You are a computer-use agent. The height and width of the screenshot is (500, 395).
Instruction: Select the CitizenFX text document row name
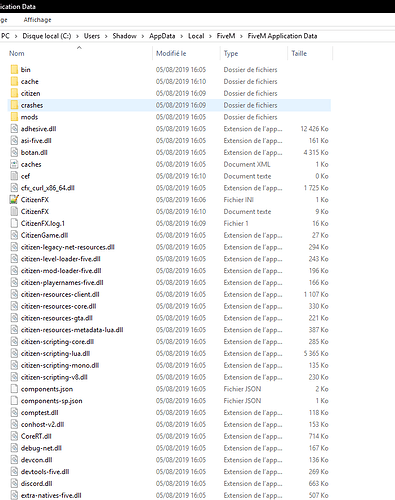(x=35, y=211)
